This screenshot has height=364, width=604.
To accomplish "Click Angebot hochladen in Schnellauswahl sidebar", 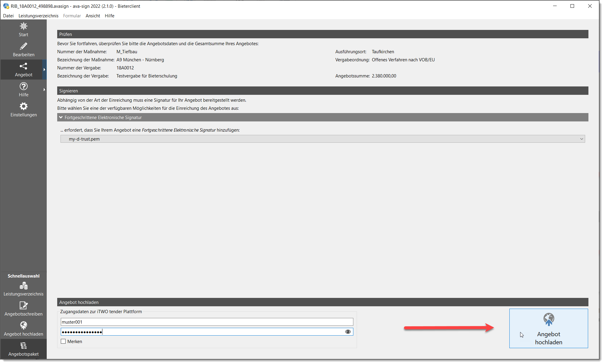I will 23,329.
